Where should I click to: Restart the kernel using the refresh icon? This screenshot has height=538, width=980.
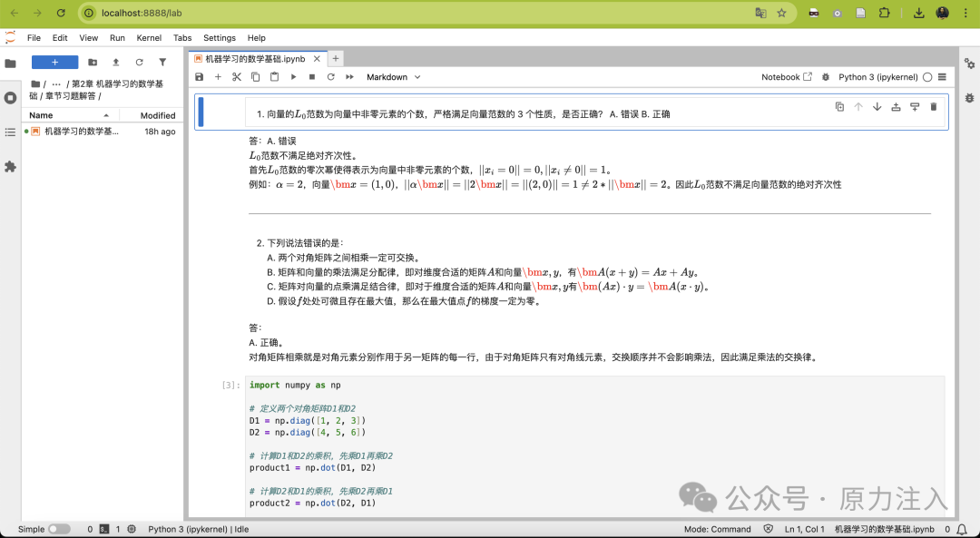coord(330,77)
